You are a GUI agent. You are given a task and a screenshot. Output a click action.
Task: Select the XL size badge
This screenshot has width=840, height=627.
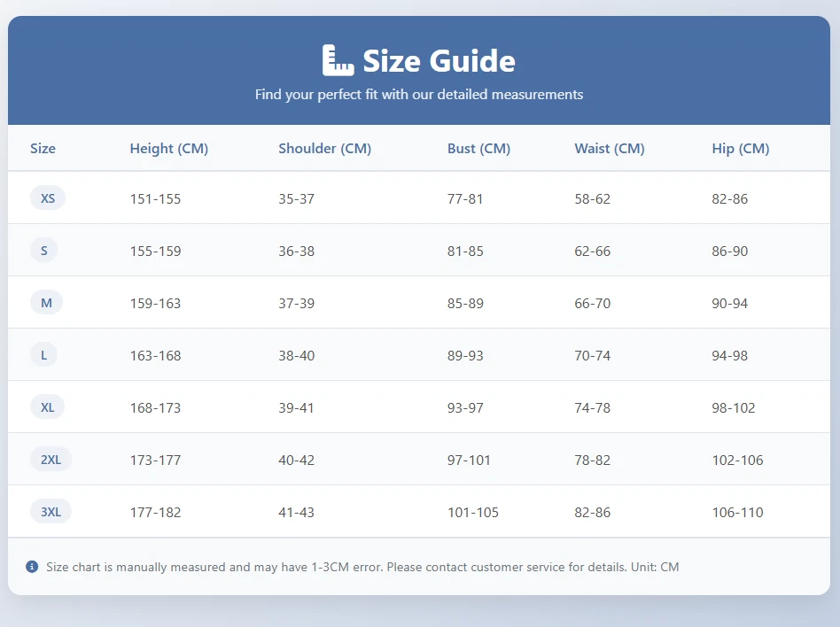(x=48, y=407)
